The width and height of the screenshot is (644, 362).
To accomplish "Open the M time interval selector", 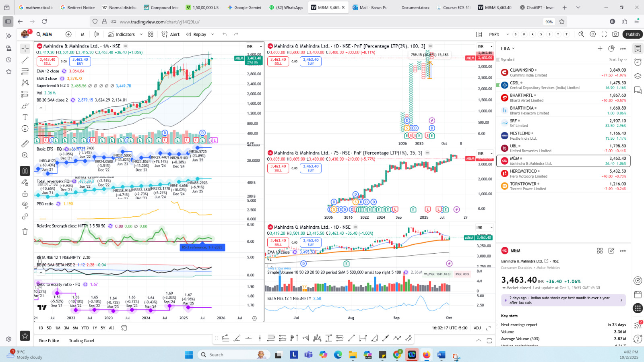I will 83,34.
